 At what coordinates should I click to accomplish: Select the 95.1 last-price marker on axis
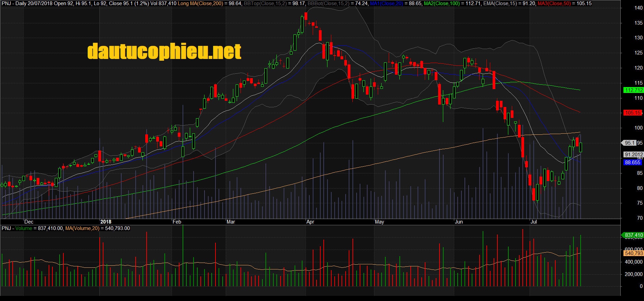[630, 143]
